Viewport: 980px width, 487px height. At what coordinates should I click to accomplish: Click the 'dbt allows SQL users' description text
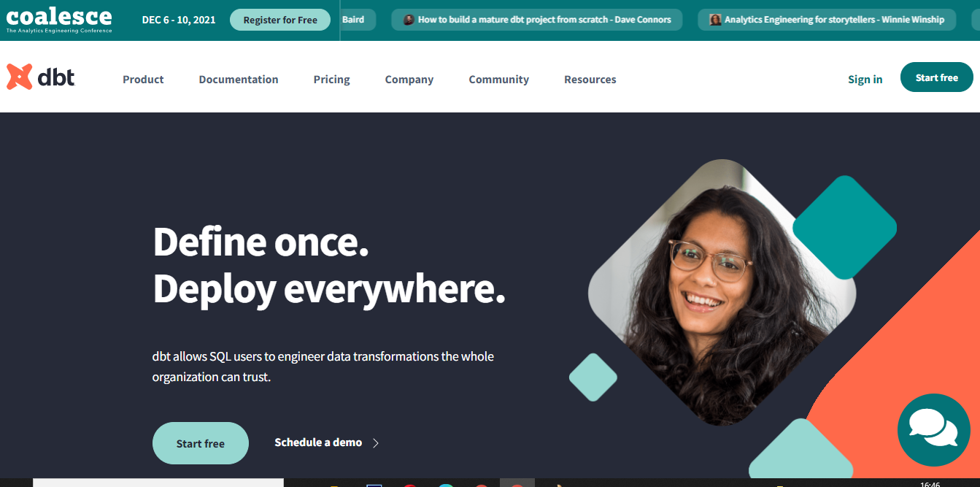[x=323, y=367]
